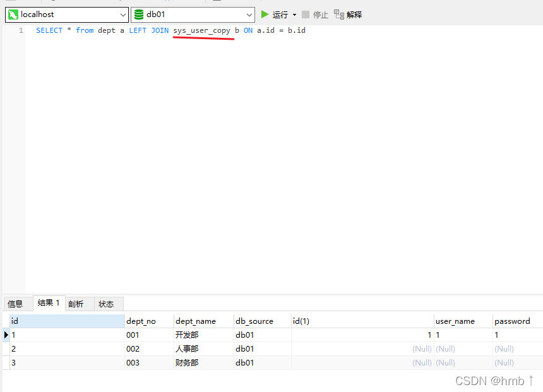Switch to the 结果 1 tab
The image size is (543, 392).
tap(49, 303)
